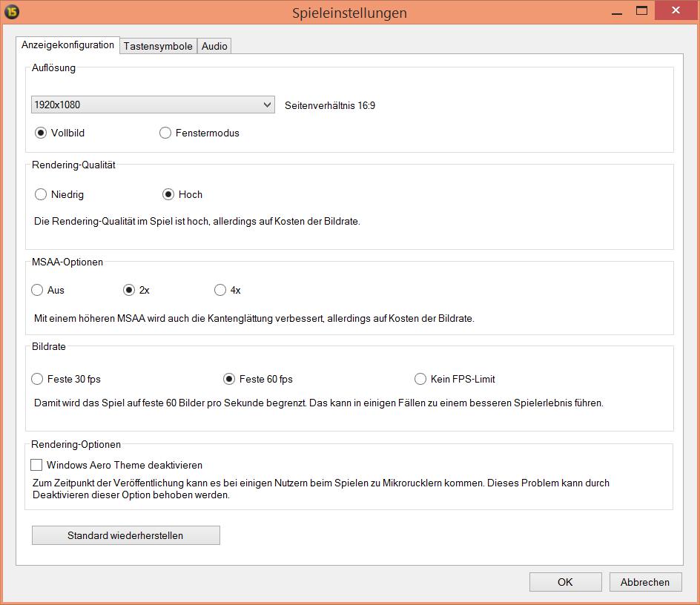Minimize the Spieleinstellungen window
Screen dimensions: 700x605
pyautogui.click(x=617, y=12)
